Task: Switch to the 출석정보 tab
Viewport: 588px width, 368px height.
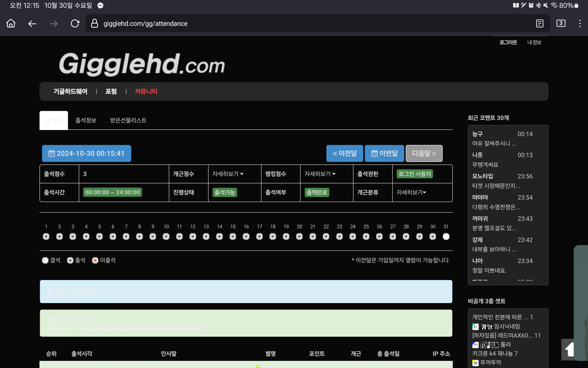Action: (86, 120)
